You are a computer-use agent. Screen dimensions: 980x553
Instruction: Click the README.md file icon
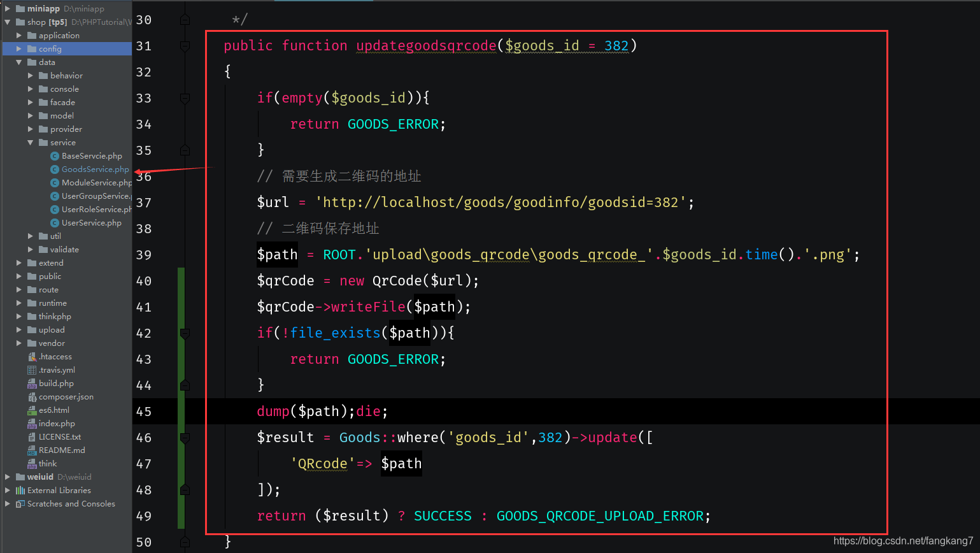pos(32,450)
